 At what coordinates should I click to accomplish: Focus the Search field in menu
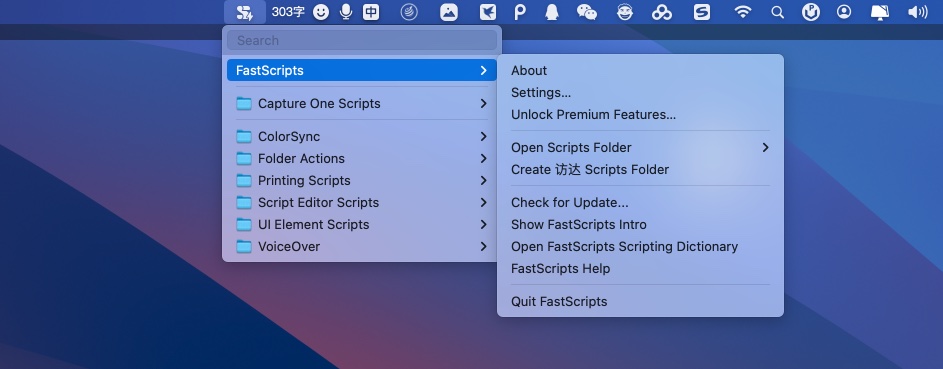click(362, 40)
